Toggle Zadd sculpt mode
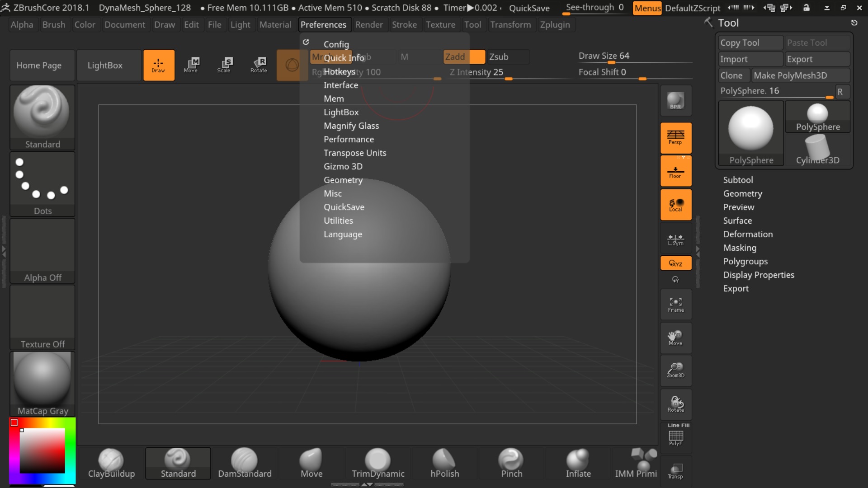The image size is (868, 488). (x=464, y=57)
